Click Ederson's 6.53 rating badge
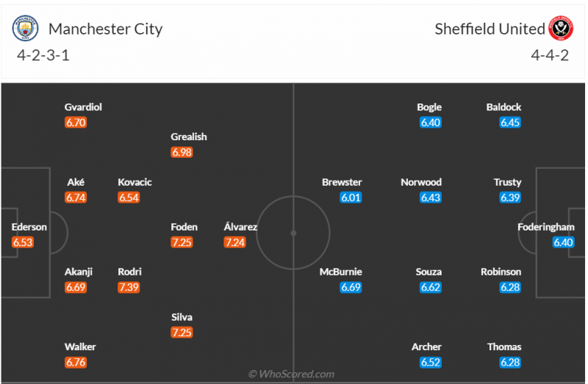 [x=23, y=242]
